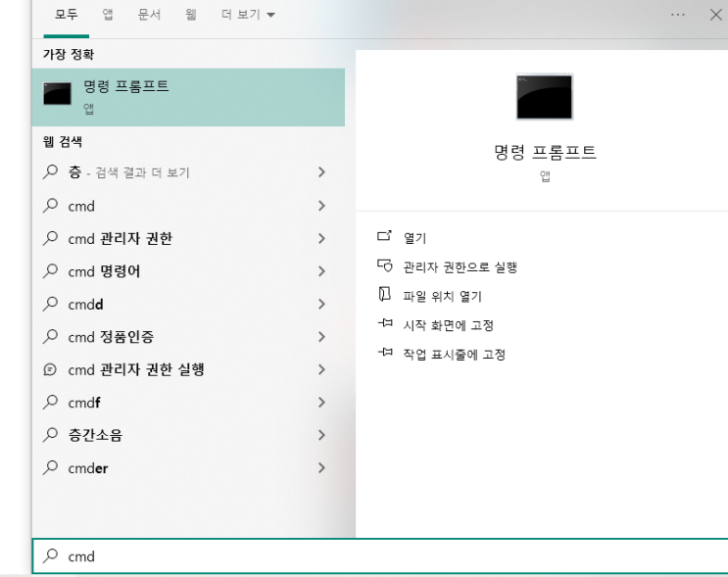The width and height of the screenshot is (728, 577).
Task: Click search icon on the cmd suggestion row
Action: [50, 205]
